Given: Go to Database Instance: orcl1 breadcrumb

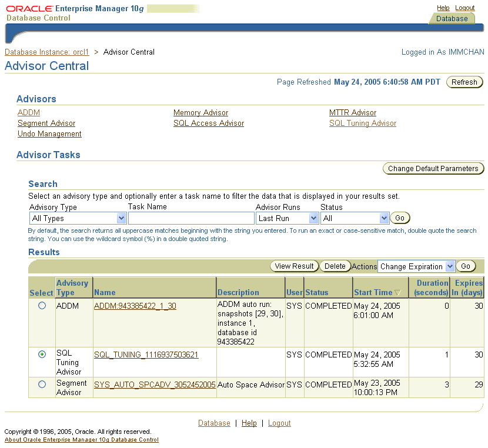Looking at the screenshot, I should [46, 52].
